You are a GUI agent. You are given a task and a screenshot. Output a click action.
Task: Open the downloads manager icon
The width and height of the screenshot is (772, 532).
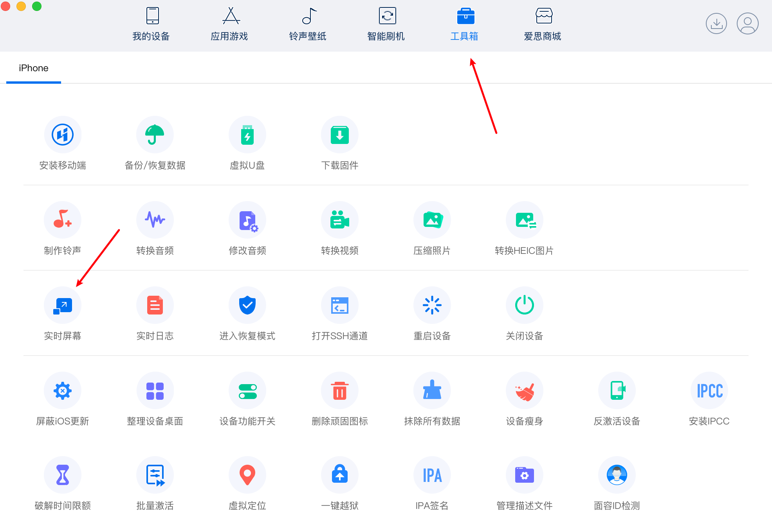716,23
